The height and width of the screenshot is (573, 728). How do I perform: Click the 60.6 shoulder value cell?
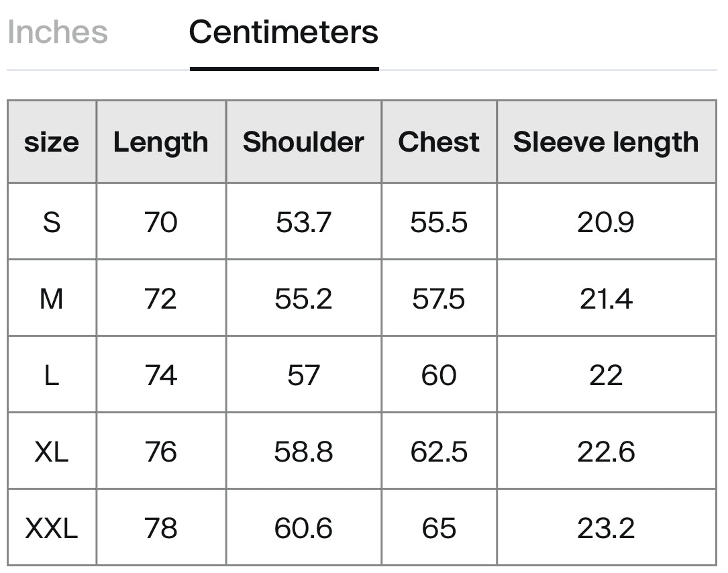coord(303,528)
